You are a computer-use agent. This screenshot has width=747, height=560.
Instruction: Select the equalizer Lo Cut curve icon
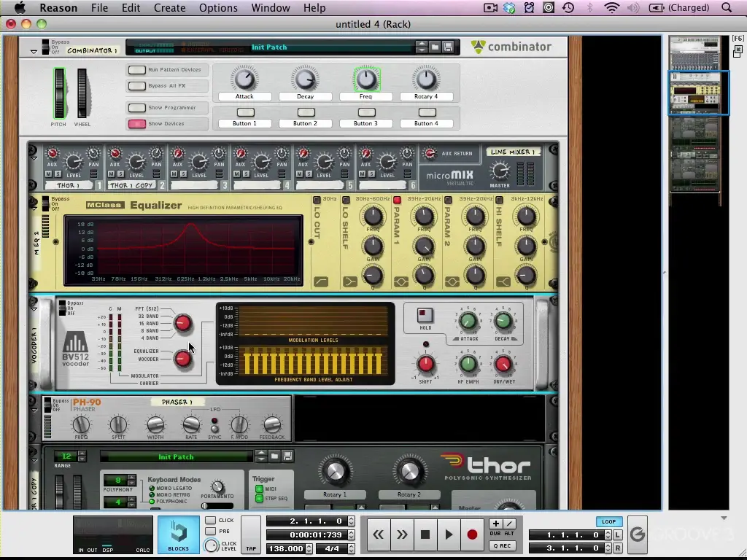coord(321,282)
